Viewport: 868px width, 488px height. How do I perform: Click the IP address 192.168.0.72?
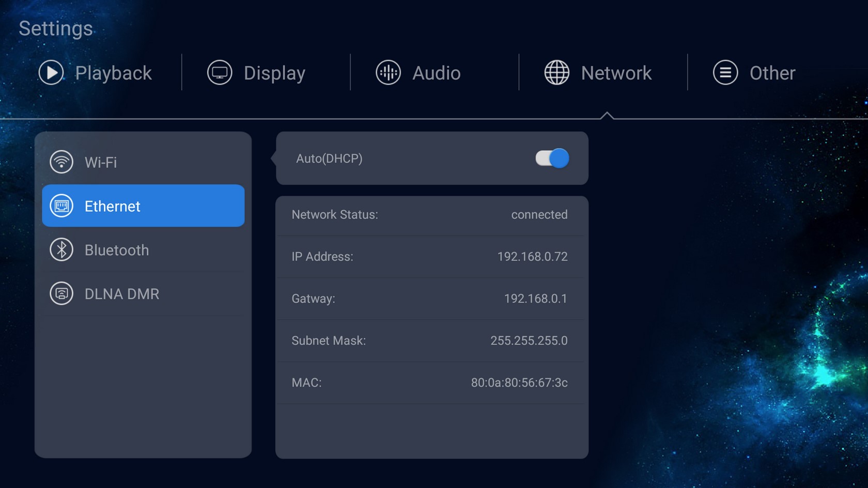[532, 257]
